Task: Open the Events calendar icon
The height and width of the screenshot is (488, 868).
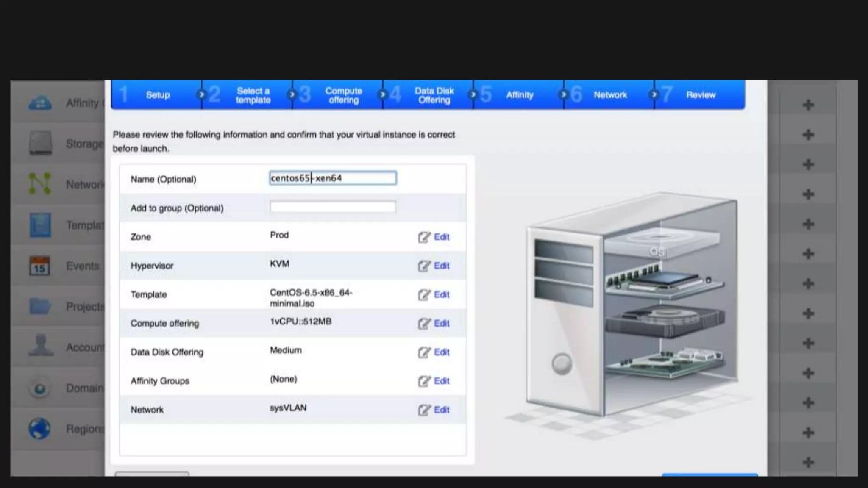Action: (x=39, y=266)
